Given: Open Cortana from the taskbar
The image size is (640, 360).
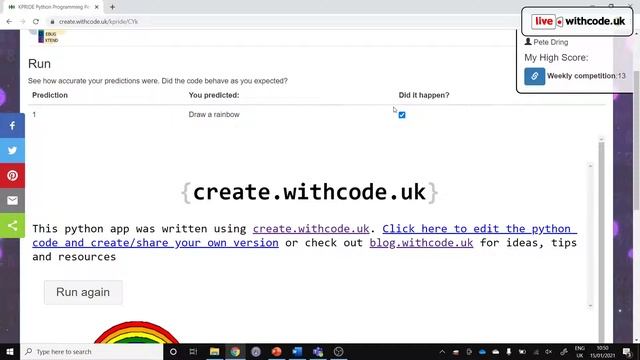Looking at the screenshot, I should pos(173,351).
